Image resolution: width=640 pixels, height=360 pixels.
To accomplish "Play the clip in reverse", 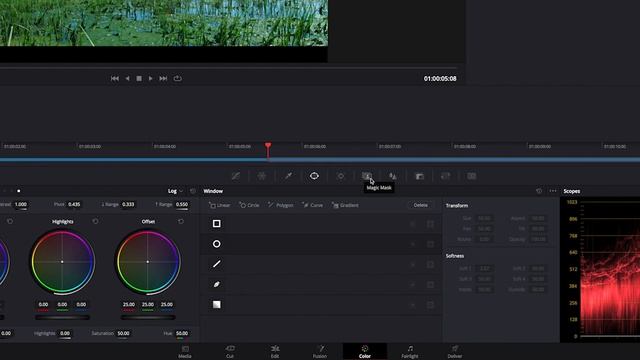I will tap(127, 78).
